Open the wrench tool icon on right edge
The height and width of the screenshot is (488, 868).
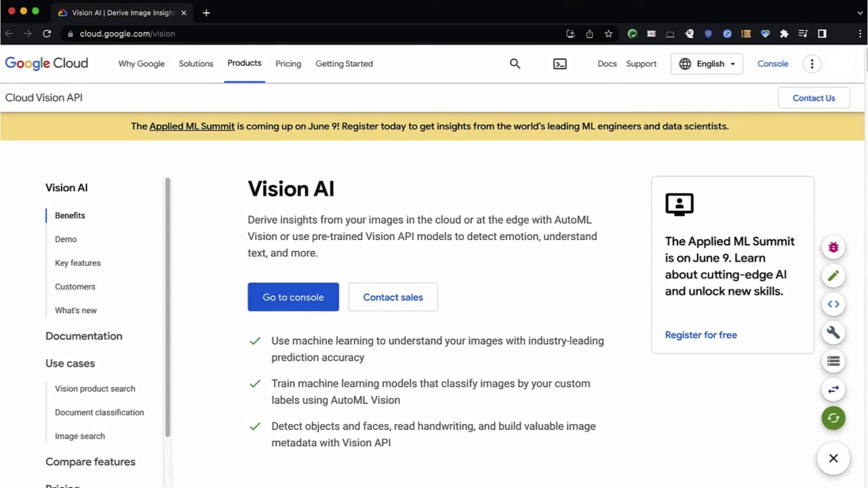(x=833, y=332)
